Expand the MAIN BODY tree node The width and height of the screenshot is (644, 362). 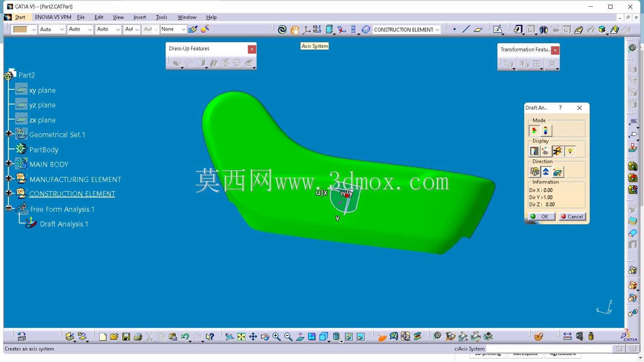pos(9,164)
